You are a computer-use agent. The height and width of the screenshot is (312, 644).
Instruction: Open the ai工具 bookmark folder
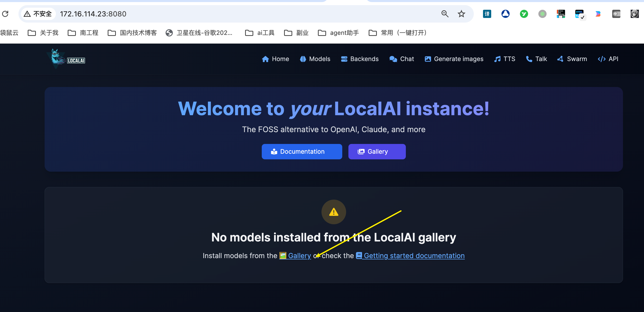[260, 33]
